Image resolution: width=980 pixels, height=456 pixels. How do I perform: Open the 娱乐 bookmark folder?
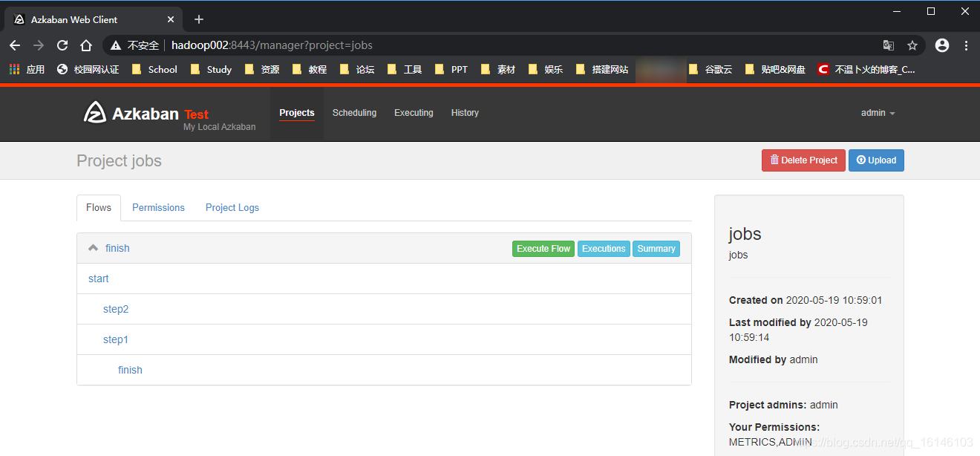[546, 69]
